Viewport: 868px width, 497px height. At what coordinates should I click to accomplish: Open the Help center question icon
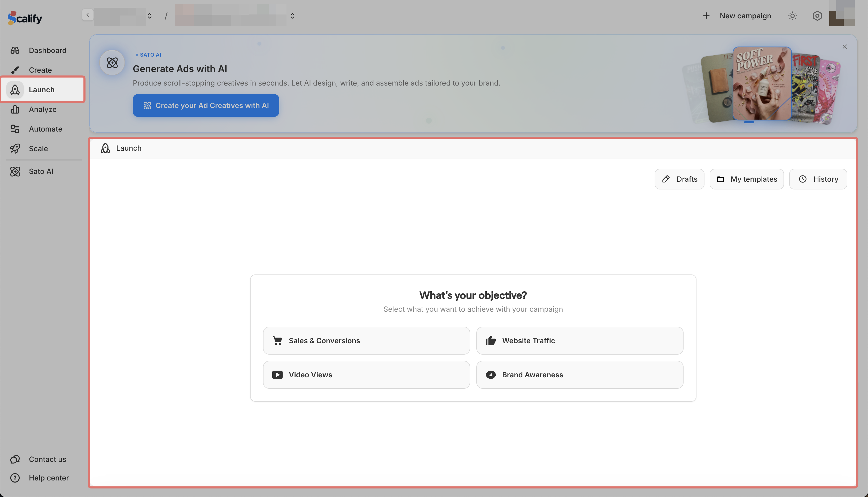click(x=15, y=478)
